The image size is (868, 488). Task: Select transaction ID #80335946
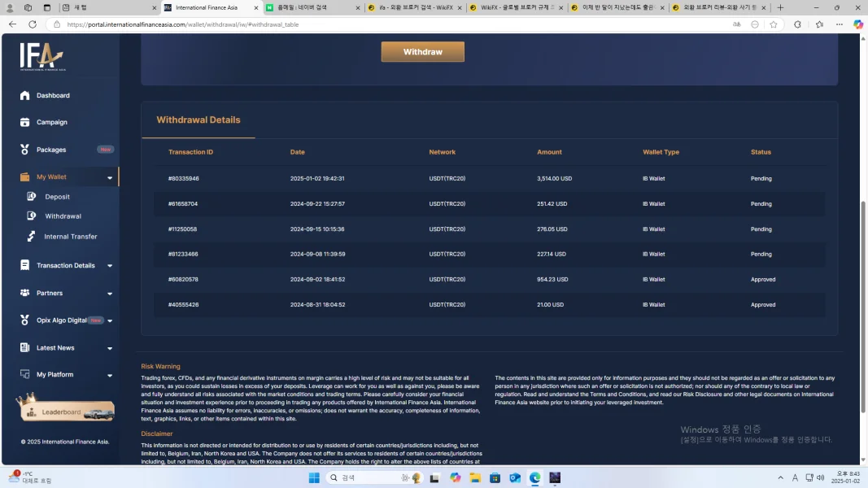pos(184,179)
